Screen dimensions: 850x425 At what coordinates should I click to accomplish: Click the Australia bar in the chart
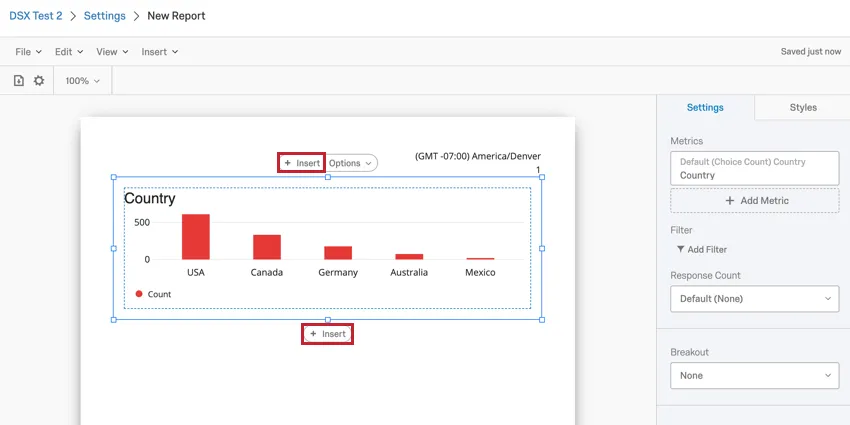coord(409,256)
